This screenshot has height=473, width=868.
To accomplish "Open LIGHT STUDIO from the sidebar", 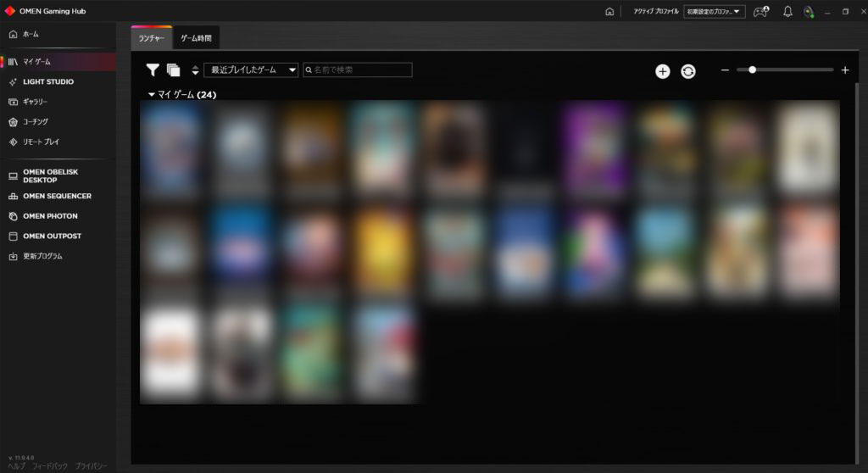I will pyautogui.click(x=48, y=81).
